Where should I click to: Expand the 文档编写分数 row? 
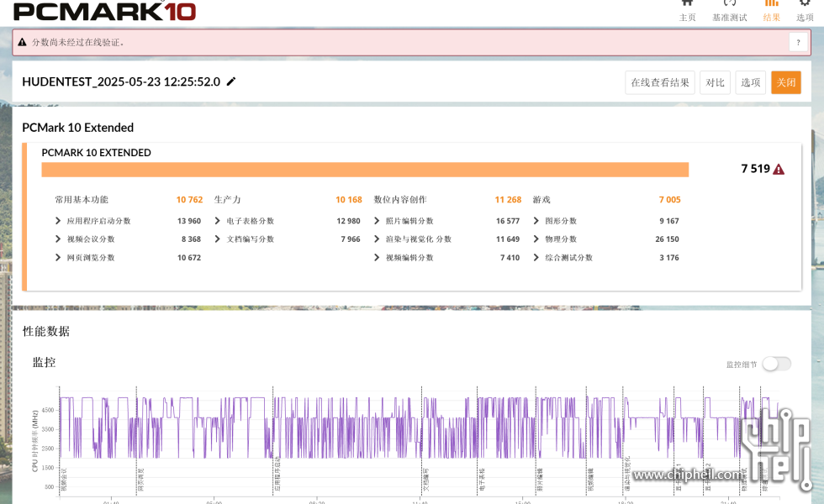(218, 239)
